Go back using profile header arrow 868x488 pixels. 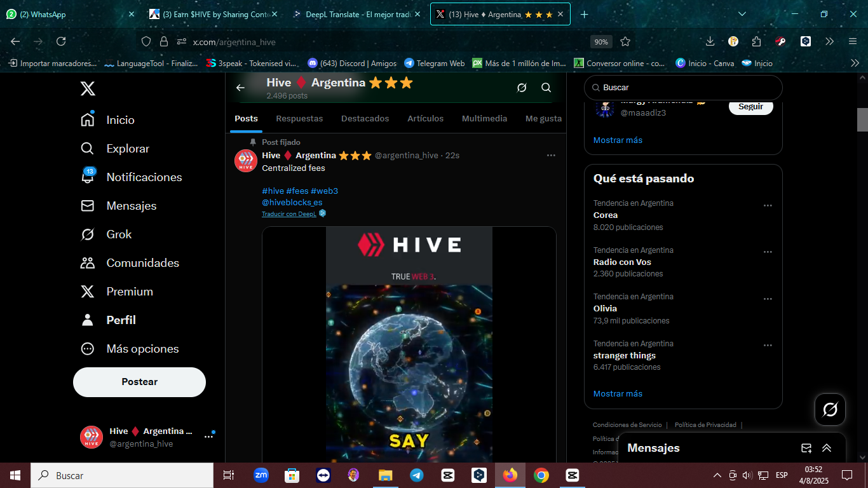(240, 88)
